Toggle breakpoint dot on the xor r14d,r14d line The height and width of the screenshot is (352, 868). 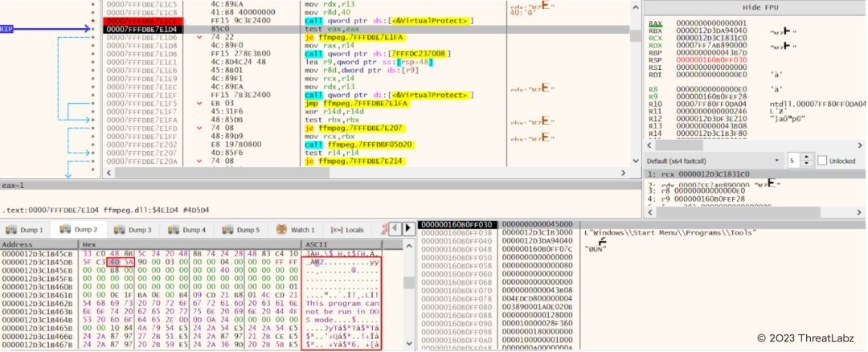coord(94,112)
